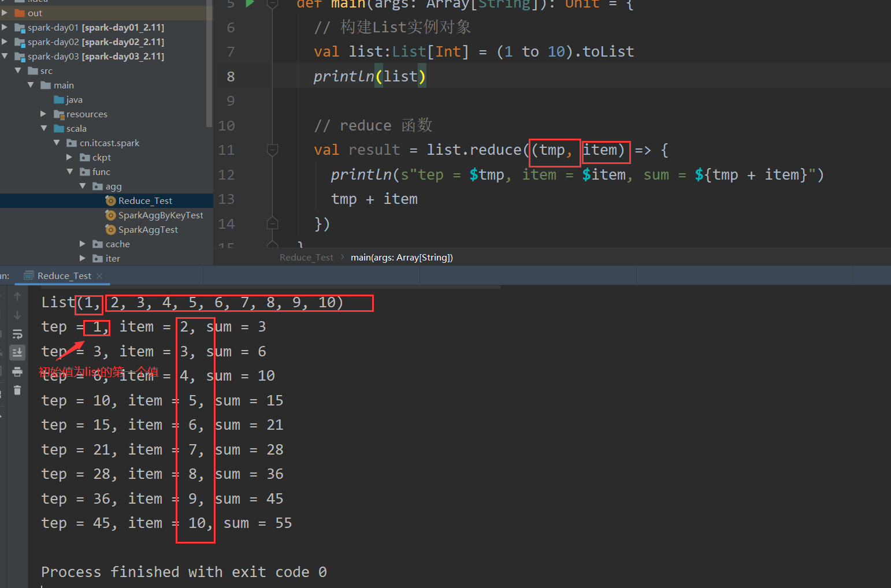Select the scala source folder row
Viewport: 891px width, 588px height.
(106, 128)
